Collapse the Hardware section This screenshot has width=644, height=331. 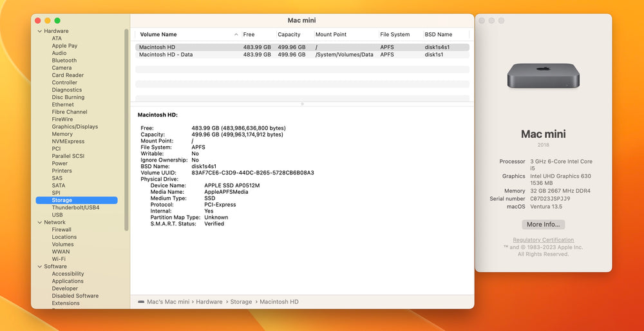click(39, 31)
